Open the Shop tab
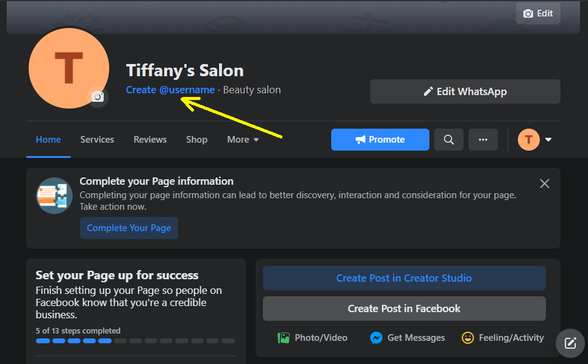Viewport: 588px width, 364px height. (x=196, y=140)
